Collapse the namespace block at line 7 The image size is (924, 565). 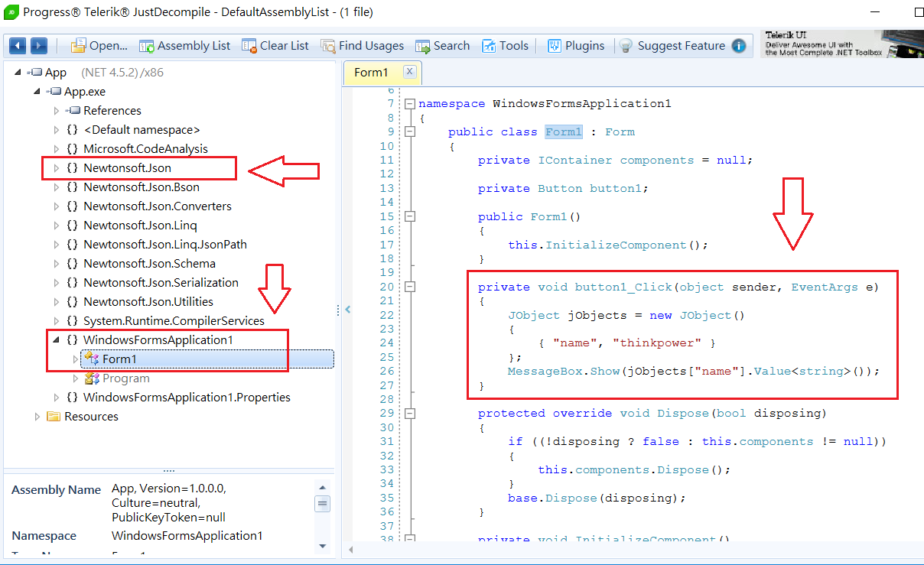[x=410, y=103]
